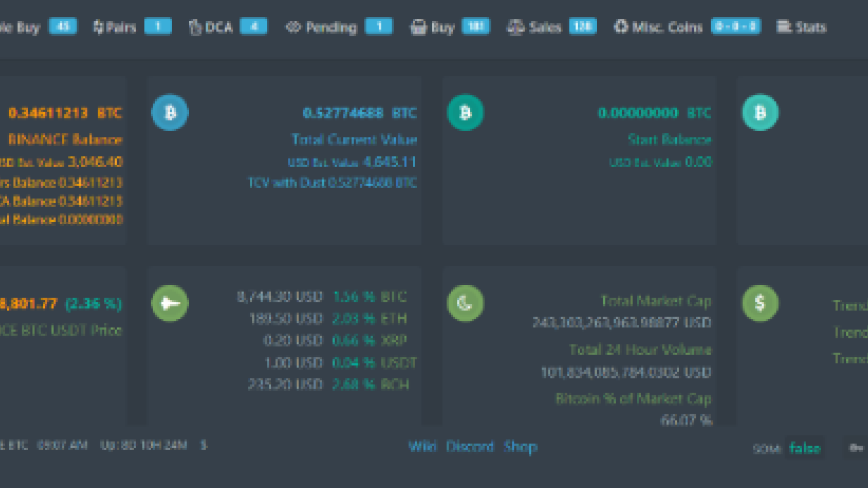Click the 0.34611213 BTC balance value
The width and height of the screenshot is (868, 488).
tap(65, 113)
